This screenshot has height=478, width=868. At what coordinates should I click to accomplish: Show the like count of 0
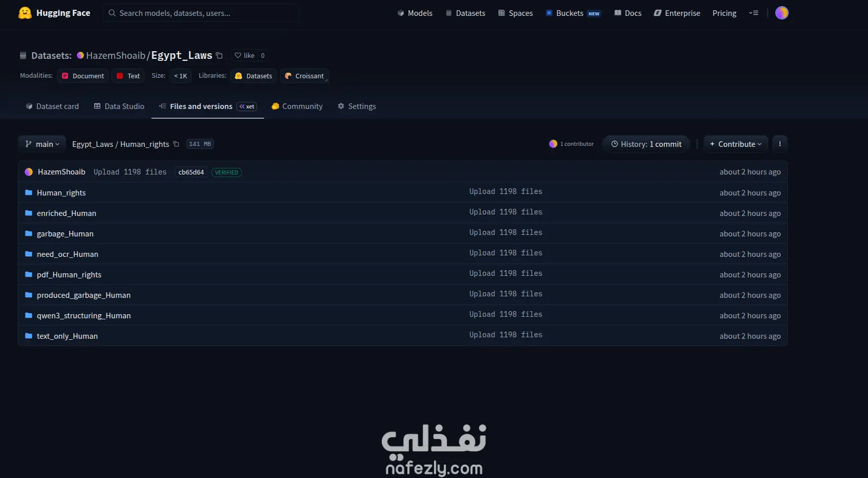tap(263, 55)
